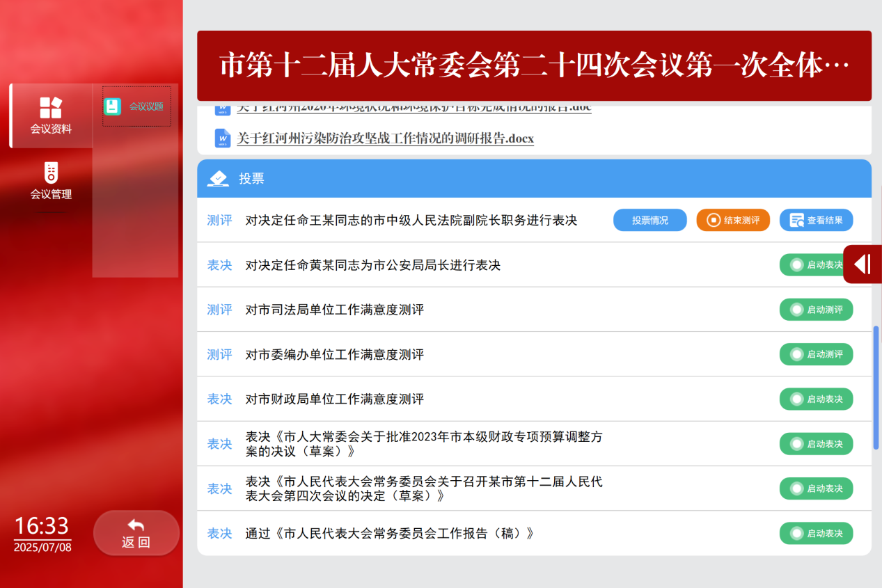Viewport: 882px width, 588px height.
Task: Start 启动测评 for 市委编办 satisfaction evaluation
Action: tap(816, 354)
